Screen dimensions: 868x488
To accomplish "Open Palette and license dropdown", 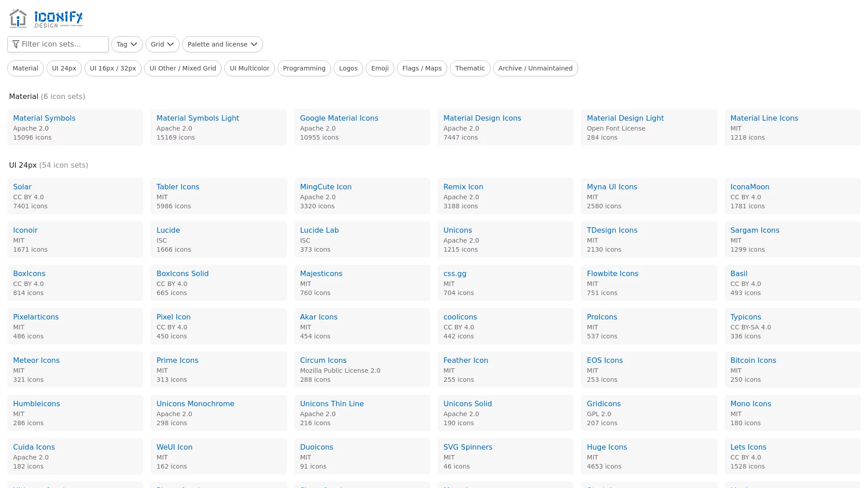I will (222, 44).
